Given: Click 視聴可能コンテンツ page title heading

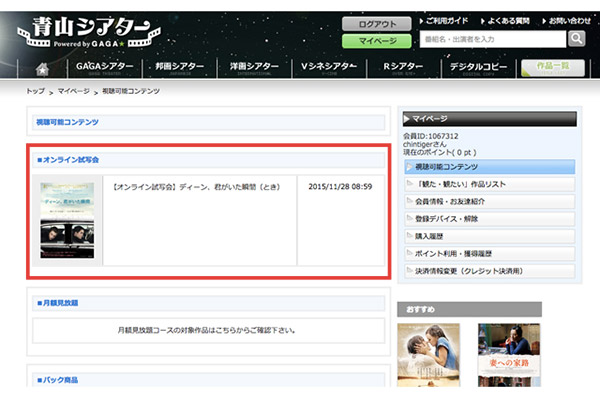Looking at the screenshot, I should 67,122.
